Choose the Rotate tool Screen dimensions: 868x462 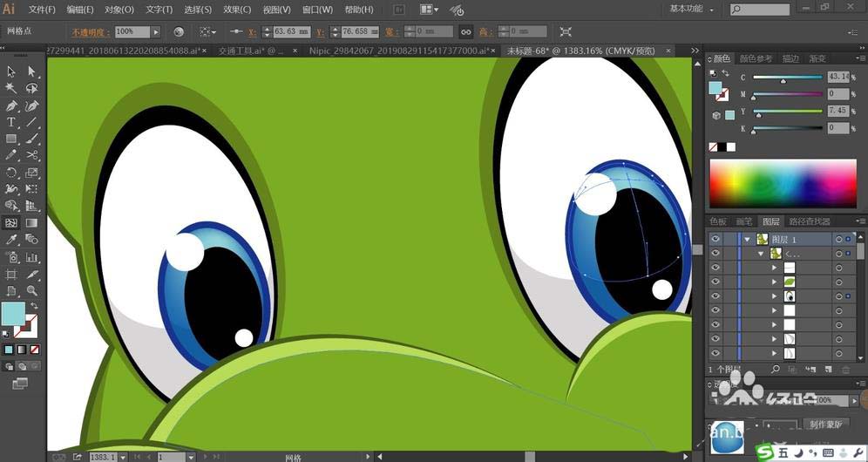point(11,173)
